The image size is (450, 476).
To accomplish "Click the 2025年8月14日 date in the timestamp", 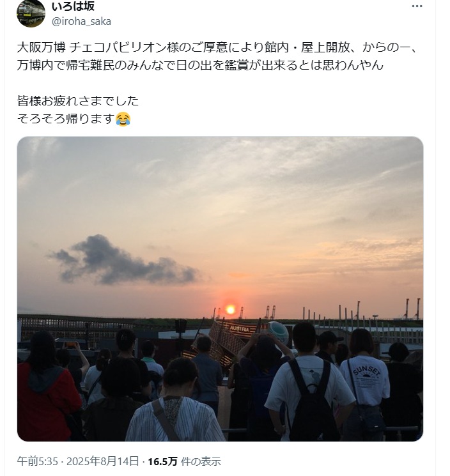I will 103,461.
